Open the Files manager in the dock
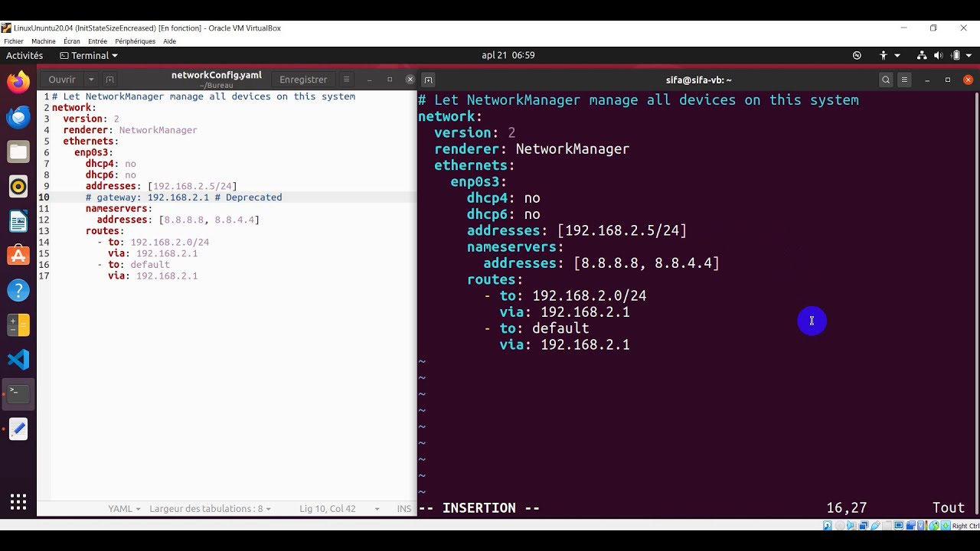 click(x=18, y=152)
